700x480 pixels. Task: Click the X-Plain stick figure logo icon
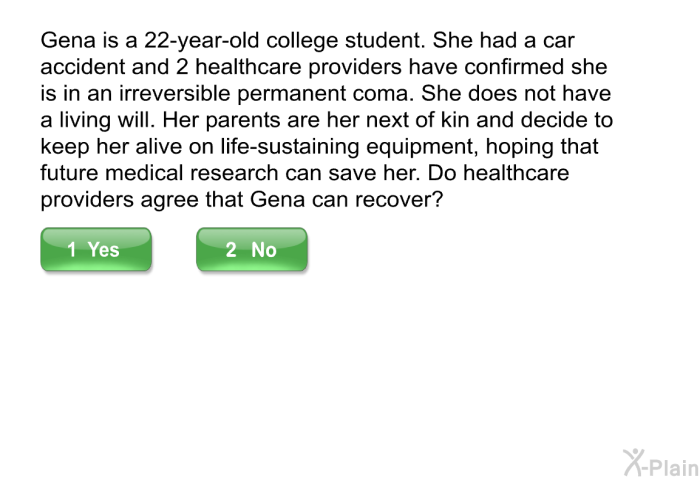coord(633,463)
